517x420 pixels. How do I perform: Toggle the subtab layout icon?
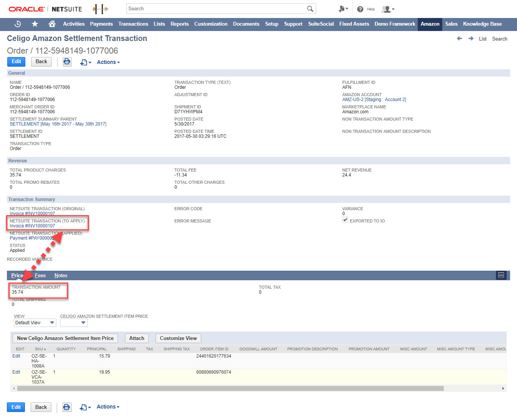pos(501,275)
